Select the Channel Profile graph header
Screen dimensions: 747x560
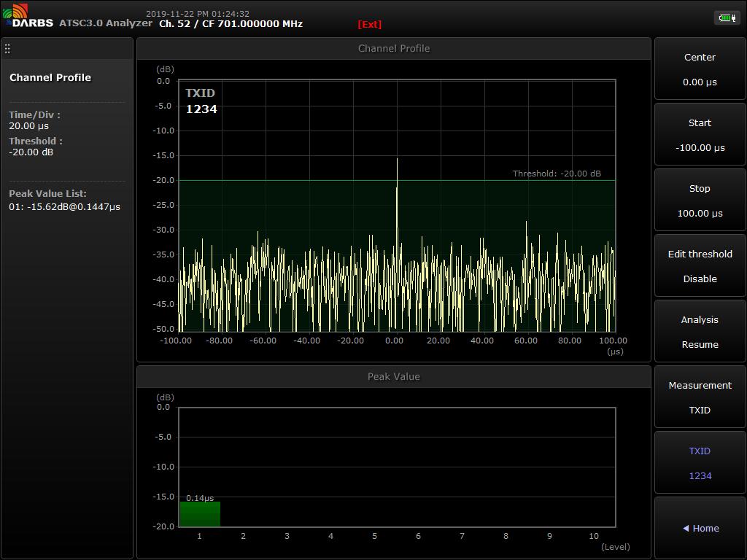point(394,49)
